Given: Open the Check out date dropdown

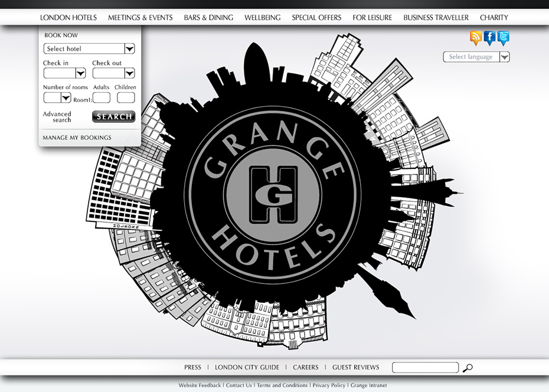Looking at the screenshot, I should [113, 73].
